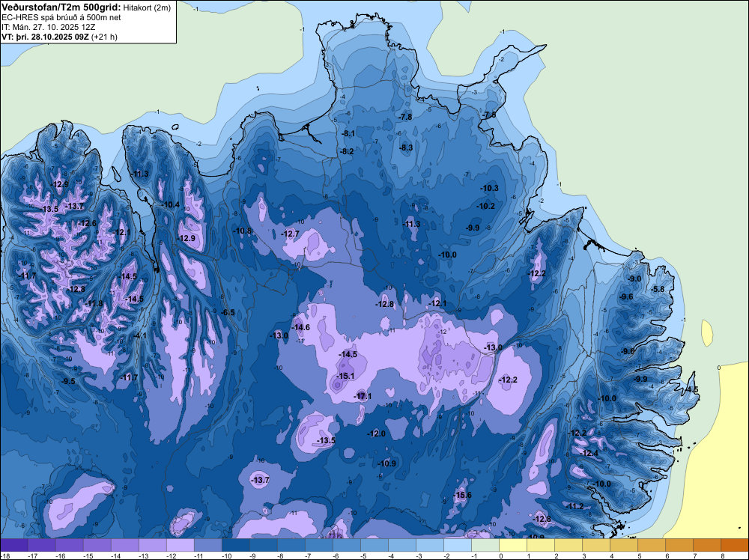Click the -11.8 temperature label
This screenshot has width=749, height=560.
(94, 304)
